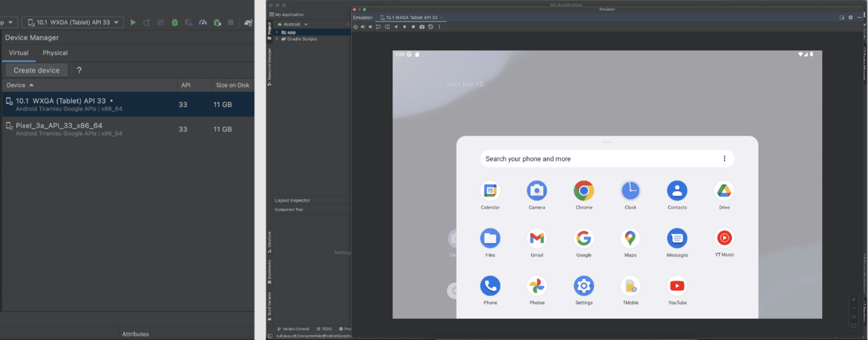Click the search your phone and more field

tap(607, 159)
